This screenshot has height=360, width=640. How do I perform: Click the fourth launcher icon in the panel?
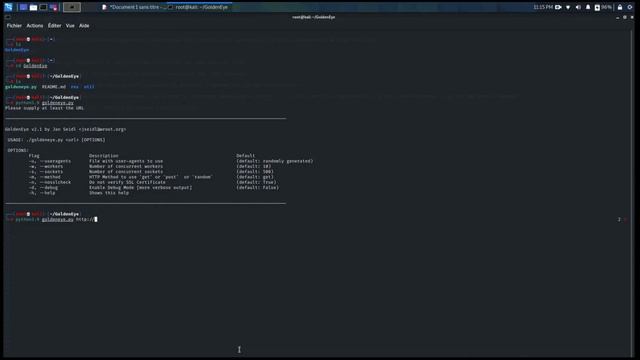click(53, 7)
